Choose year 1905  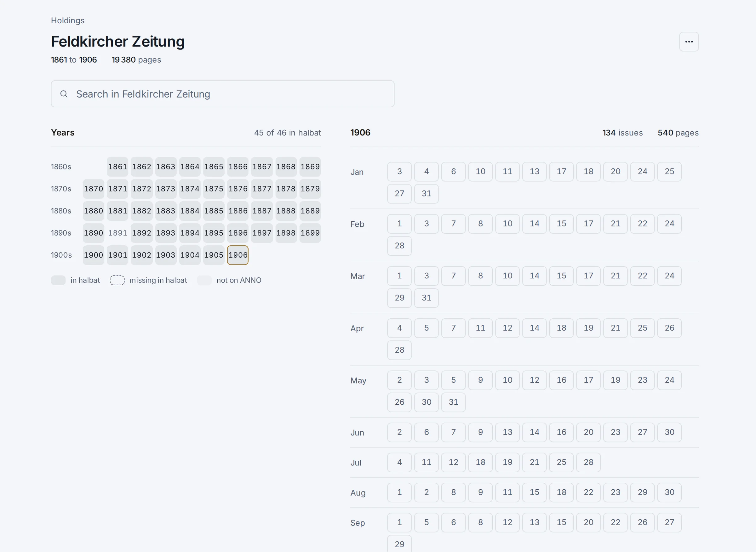[x=214, y=255]
